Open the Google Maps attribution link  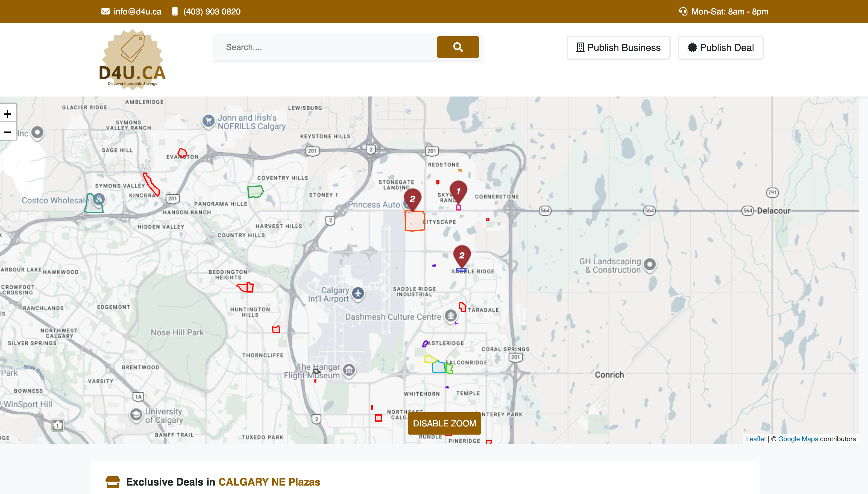point(798,439)
